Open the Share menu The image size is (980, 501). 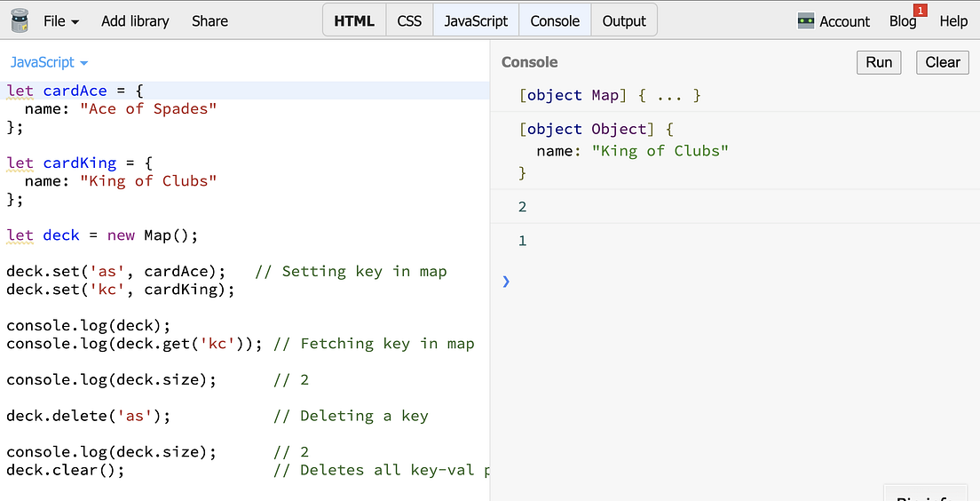point(209,20)
